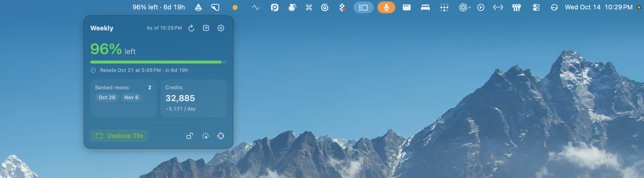Toggle the unlock padlock icon

tap(190, 136)
